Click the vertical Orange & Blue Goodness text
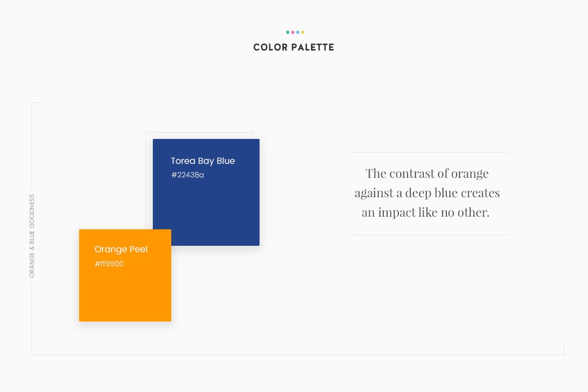 32,236
